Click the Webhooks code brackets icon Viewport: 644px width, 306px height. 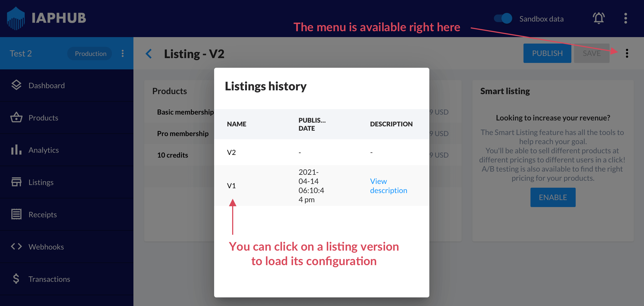coord(16,246)
